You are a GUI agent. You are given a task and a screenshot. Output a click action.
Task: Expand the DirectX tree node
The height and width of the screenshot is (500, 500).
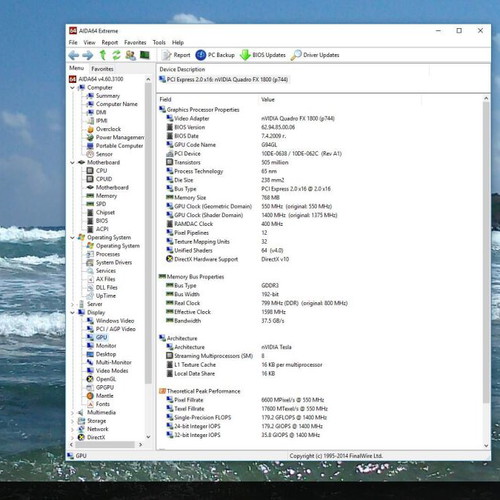(72, 437)
